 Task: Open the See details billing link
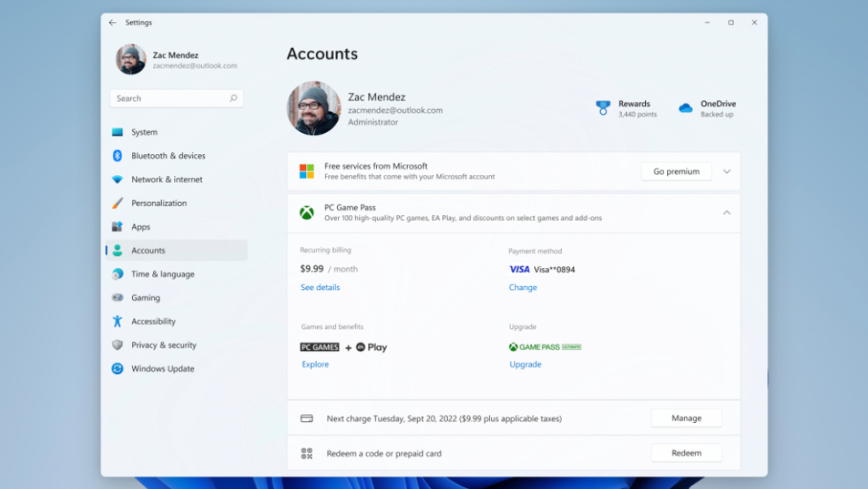coord(320,288)
